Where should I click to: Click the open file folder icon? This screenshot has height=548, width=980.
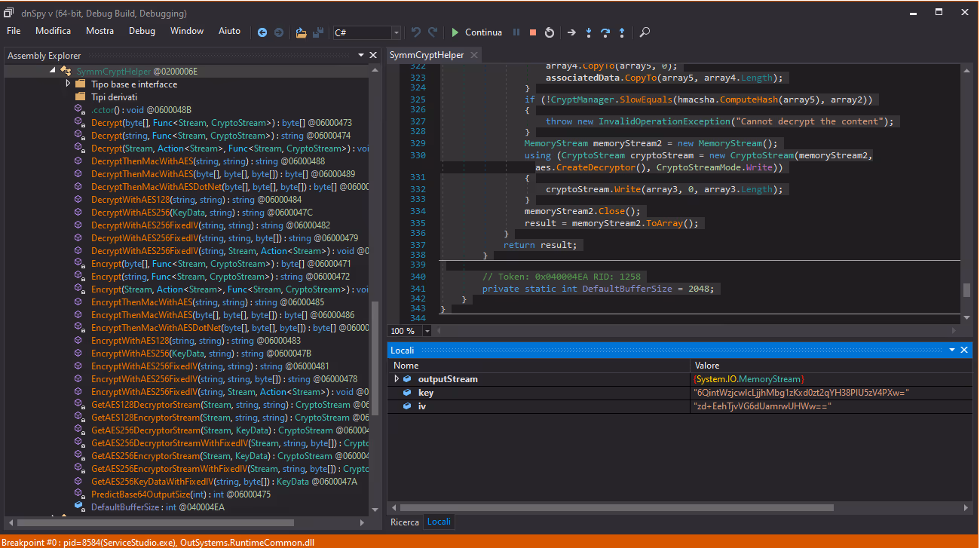pos(301,32)
